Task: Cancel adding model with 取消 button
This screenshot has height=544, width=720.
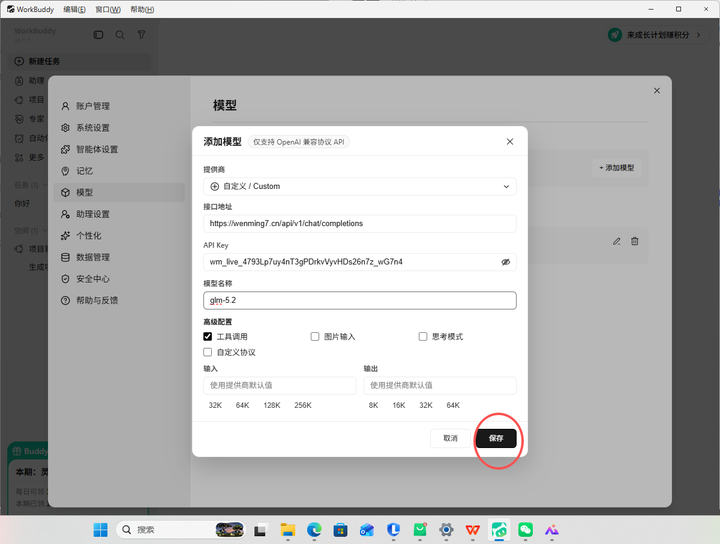Action: click(450, 438)
